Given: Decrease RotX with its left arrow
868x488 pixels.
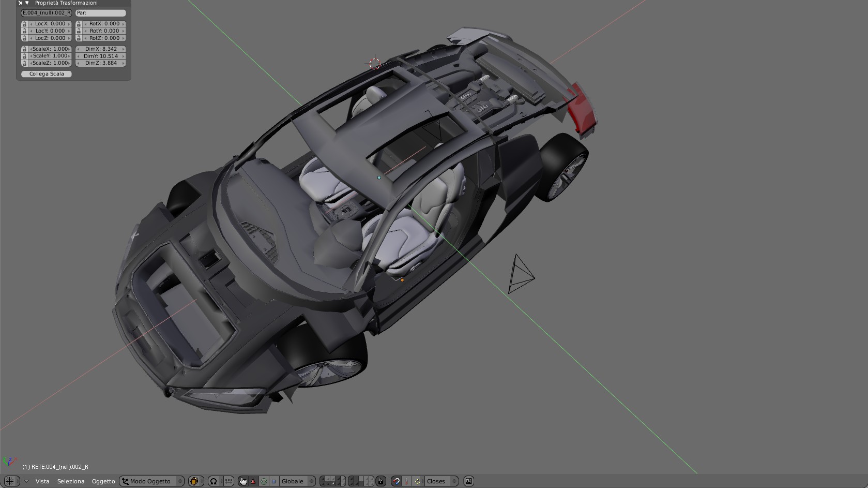Looking at the screenshot, I should tap(85, 24).
